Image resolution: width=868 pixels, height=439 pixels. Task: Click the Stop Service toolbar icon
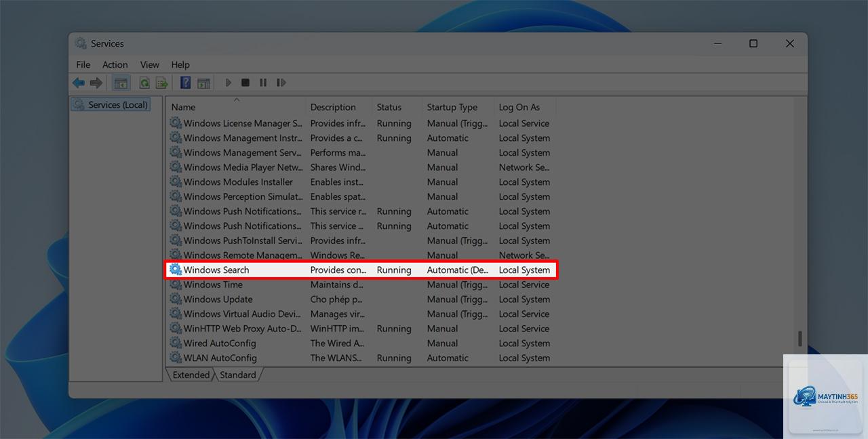coord(245,83)
